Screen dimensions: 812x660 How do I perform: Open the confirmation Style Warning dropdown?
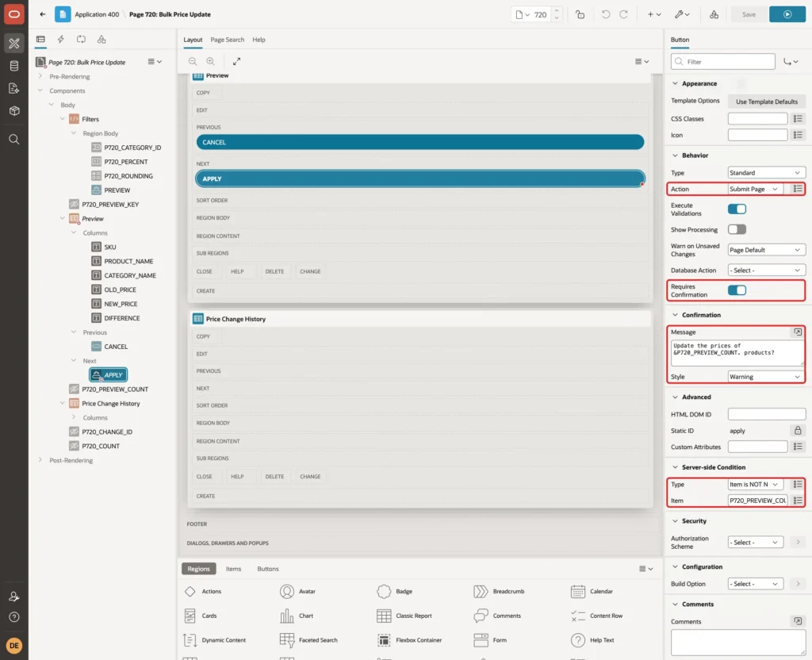766,377
